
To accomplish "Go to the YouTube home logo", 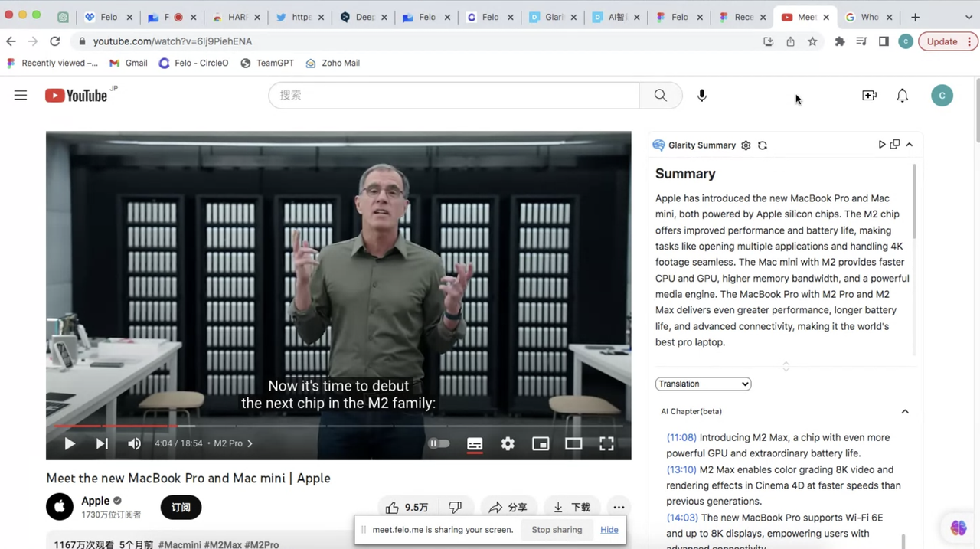I will coord(77,95).
